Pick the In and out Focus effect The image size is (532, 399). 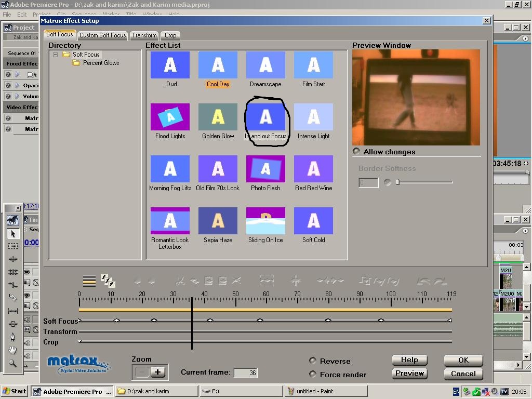click(265, 117)
